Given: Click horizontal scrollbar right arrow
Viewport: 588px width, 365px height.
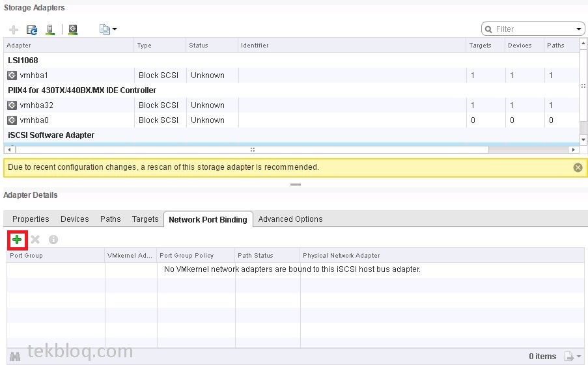Looking at the screenshot, I should click(573, 150).
